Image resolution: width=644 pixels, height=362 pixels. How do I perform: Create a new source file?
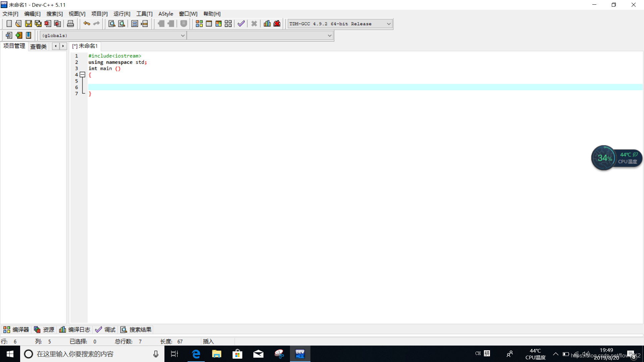pos(9,23)
